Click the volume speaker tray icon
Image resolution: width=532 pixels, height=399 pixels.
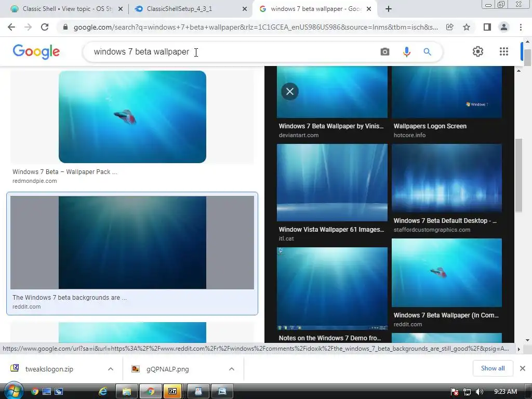[x=479, y=392]
